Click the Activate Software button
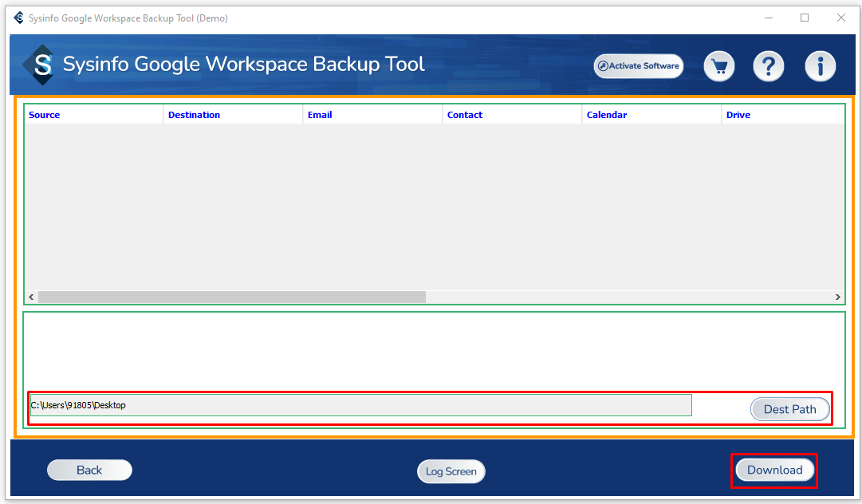 [x=639, y=66]
